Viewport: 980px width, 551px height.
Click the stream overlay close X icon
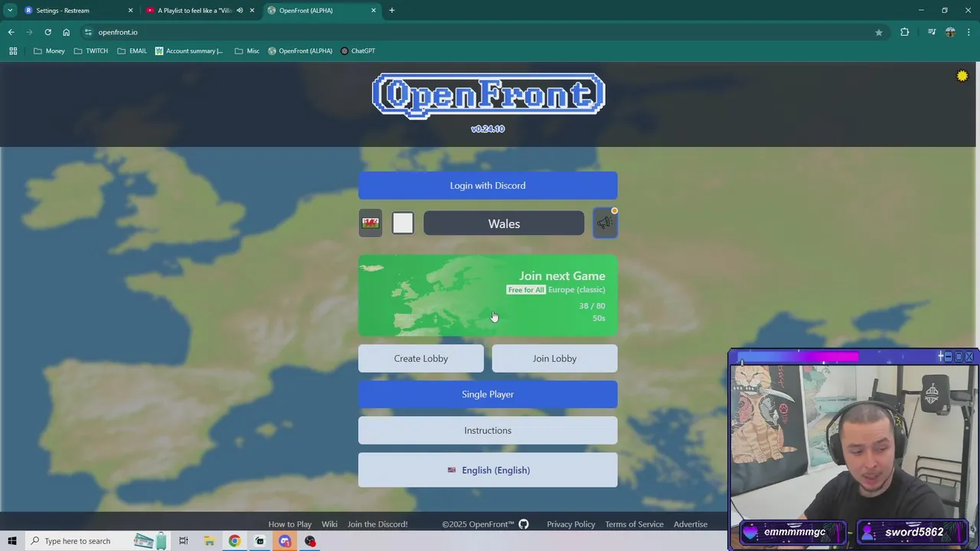[969, 357]
